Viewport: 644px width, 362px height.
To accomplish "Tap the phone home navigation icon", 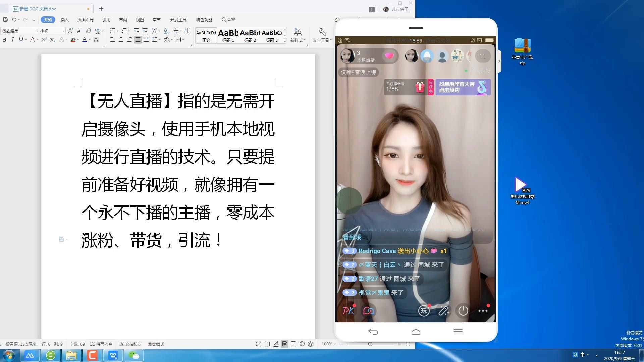I will (x=416, y=332).
